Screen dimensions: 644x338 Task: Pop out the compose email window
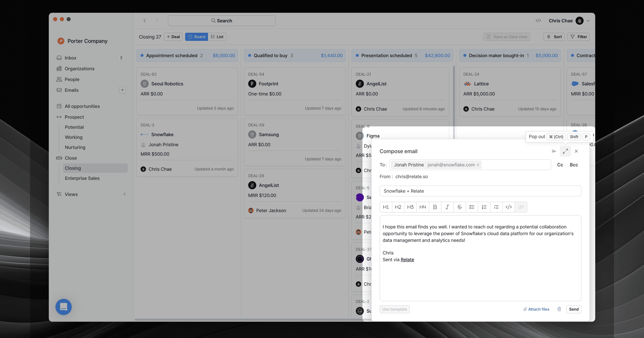point(565,151)
